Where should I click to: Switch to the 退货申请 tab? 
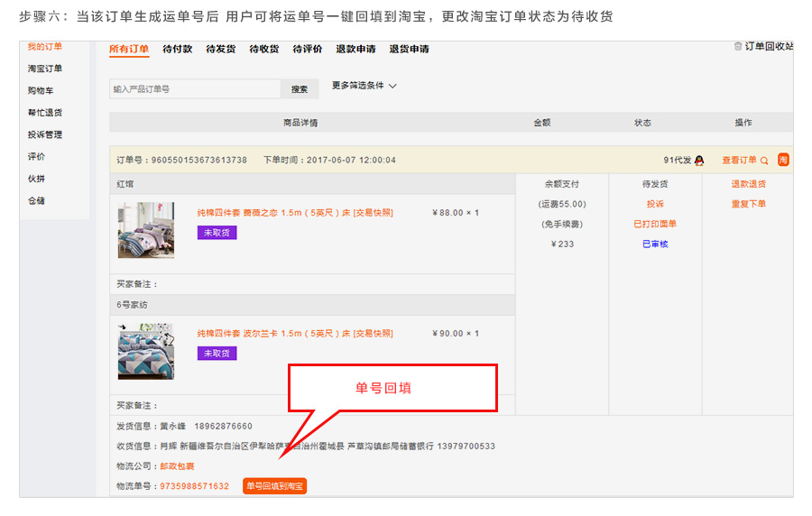point(409,50)
